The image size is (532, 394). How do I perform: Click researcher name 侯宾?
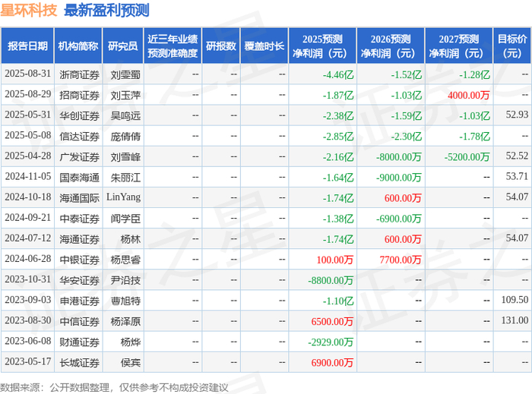(131, 362)
